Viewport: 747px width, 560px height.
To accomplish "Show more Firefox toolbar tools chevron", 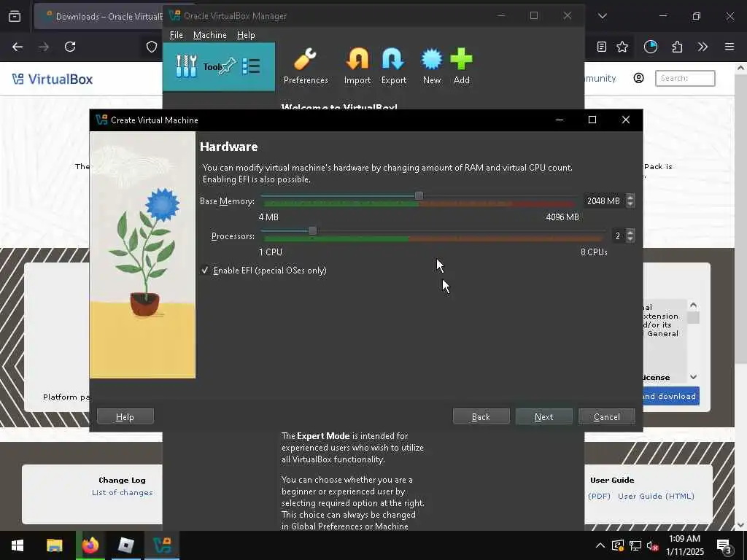I will click(703, 47).
